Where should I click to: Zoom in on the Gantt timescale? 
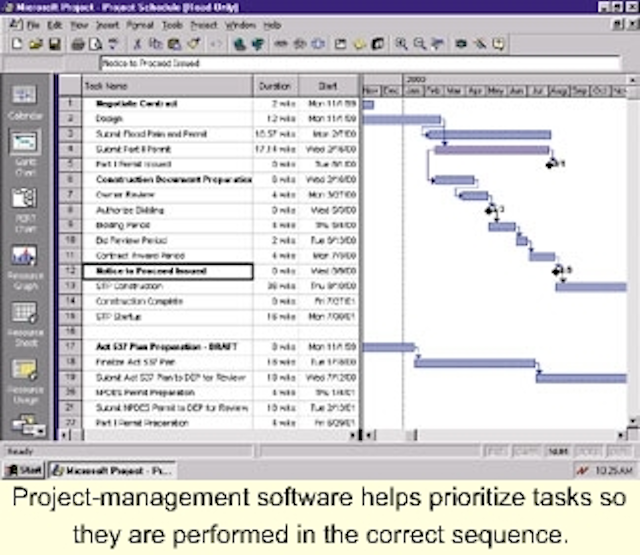pos(402,44)
